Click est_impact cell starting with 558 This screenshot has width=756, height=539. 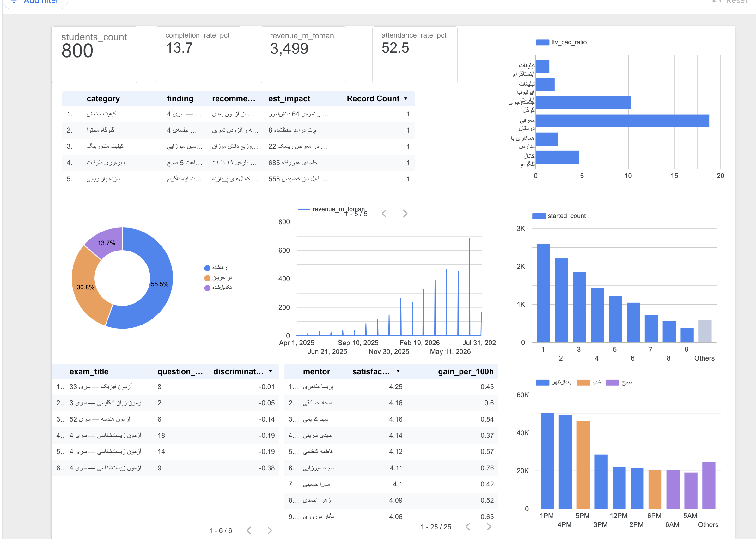pos(298,179)
